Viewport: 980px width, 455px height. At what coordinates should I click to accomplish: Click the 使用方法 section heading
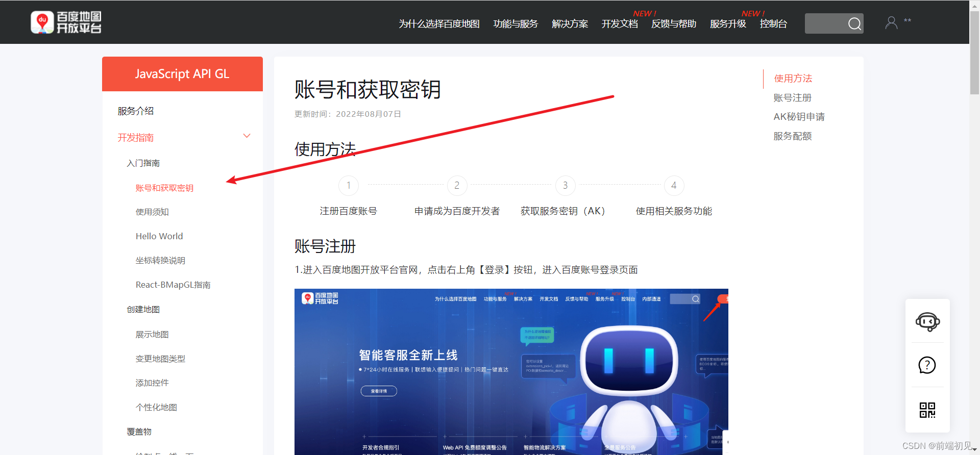[x=325, y=149]
